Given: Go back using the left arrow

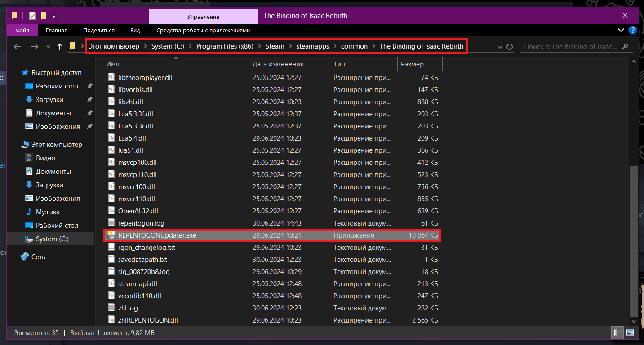Looking at the screenshot, I should (18, 47).
